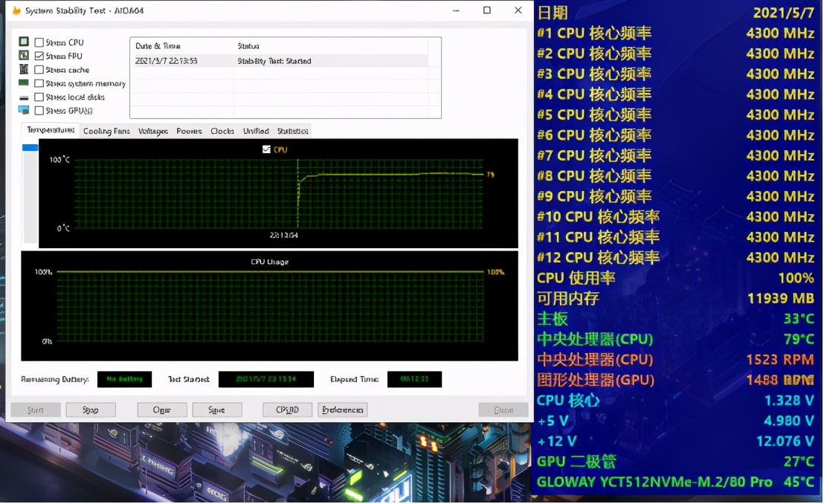Stop the stability test
This screenshot has width=824, height=504.
[x=91, y=410]
